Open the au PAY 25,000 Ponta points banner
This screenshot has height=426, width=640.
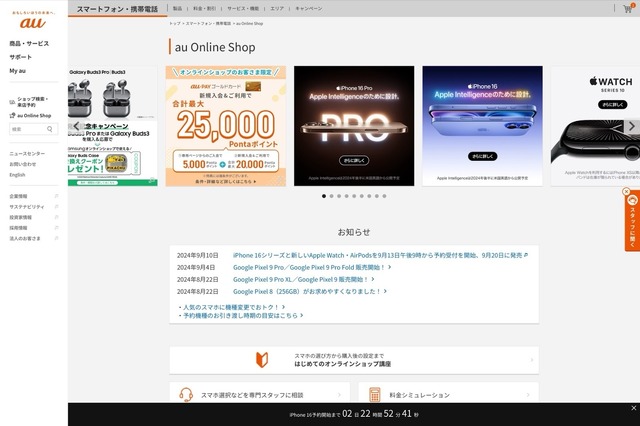coord(226,126)
